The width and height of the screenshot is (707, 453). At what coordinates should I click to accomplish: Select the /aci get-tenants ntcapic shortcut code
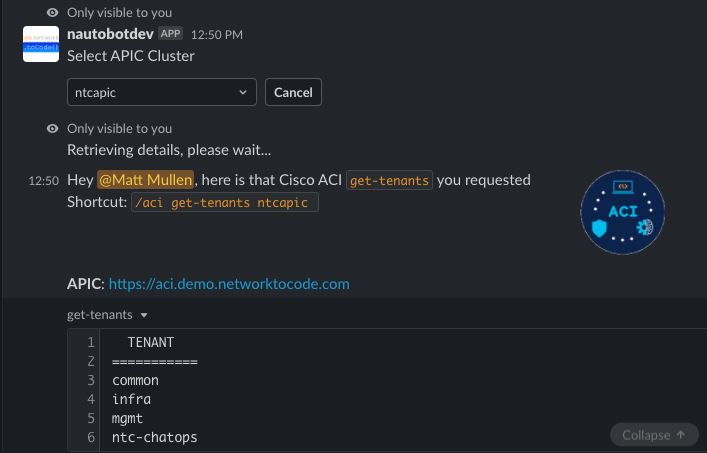[225, 202]
